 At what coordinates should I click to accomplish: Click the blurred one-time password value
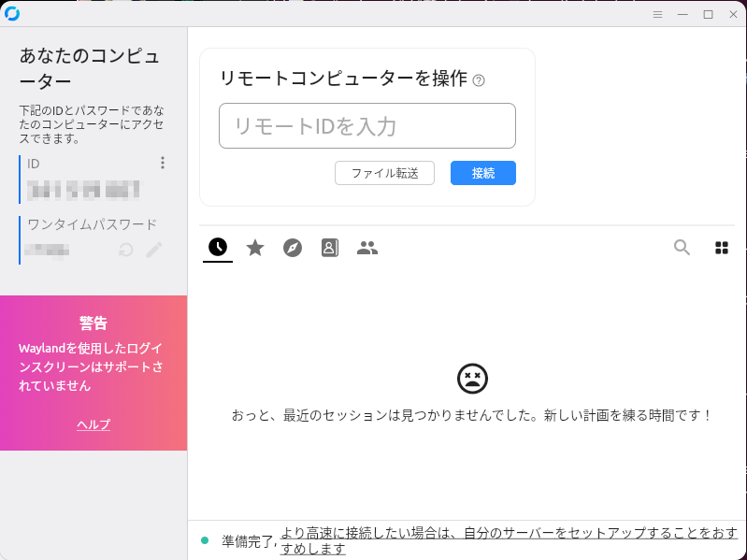point(47,250)
